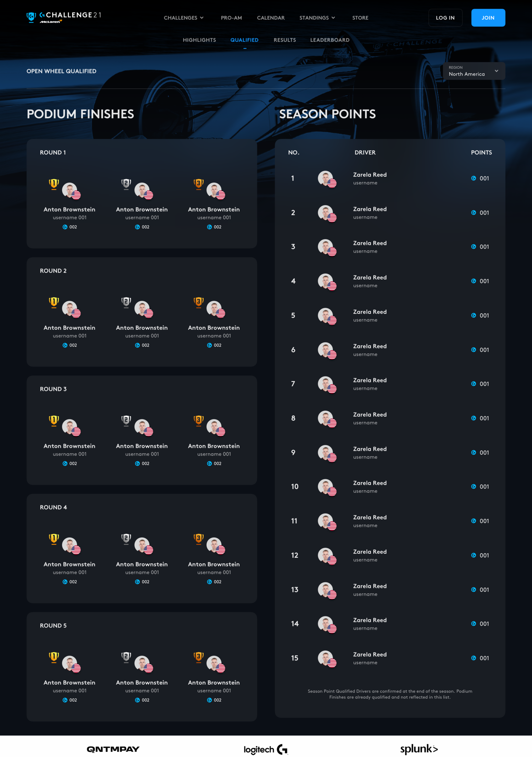Click the Log In button
Image resolution: width=532 pixels, height=757 pixels.
[x=445, y=18]
